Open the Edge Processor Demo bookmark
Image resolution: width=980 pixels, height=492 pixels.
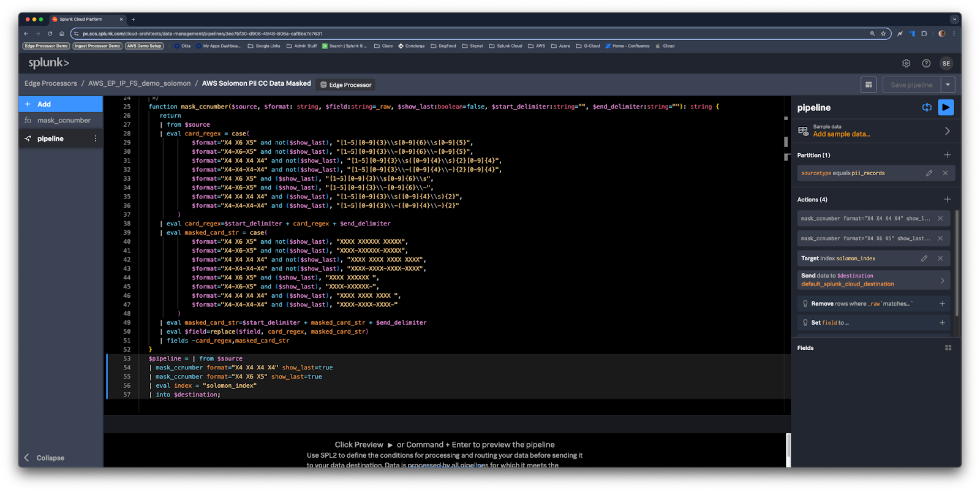[x=46, y=46]
